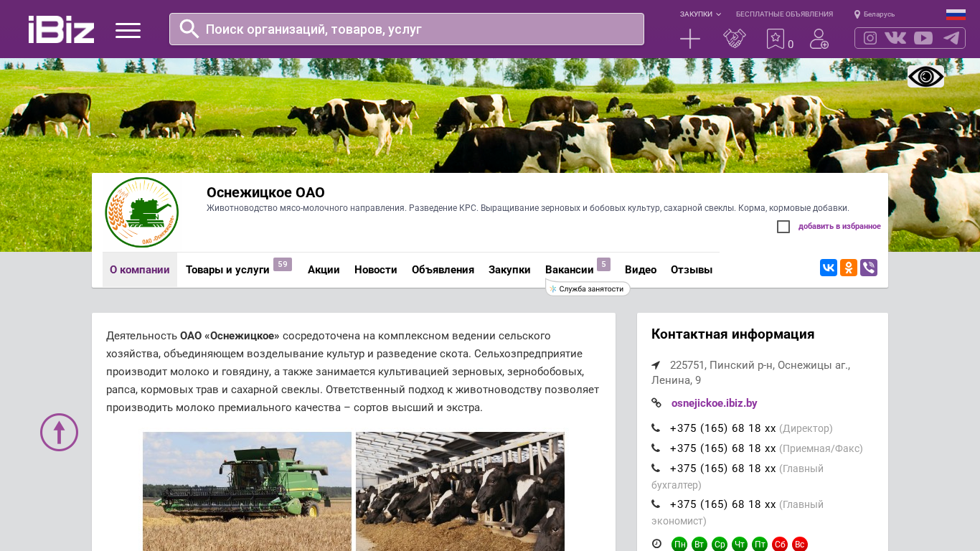Switch to the Закупки tab
Image resolution: width=980 pixels, height=551 pixels.
click(x=509, y=270)
